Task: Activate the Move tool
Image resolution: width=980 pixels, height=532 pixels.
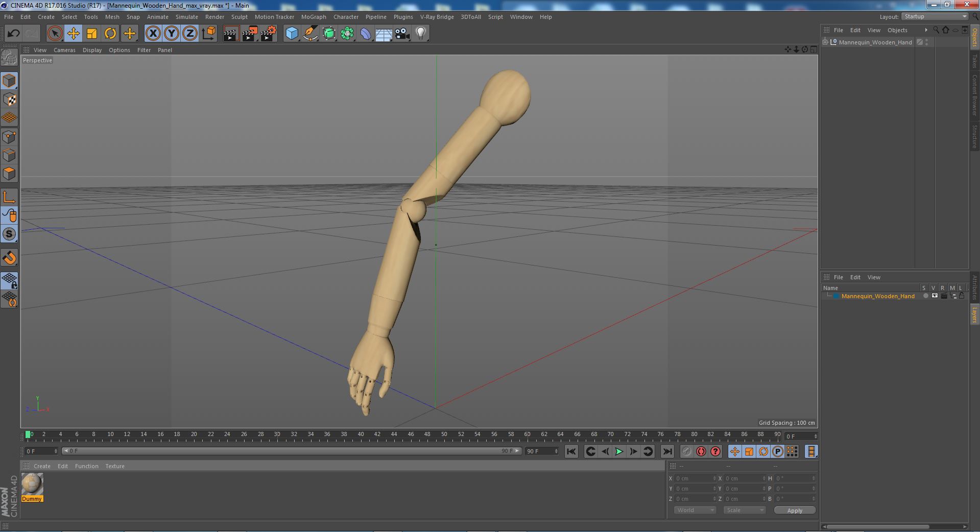Action: pyautogui.click(x=73, y=34)
